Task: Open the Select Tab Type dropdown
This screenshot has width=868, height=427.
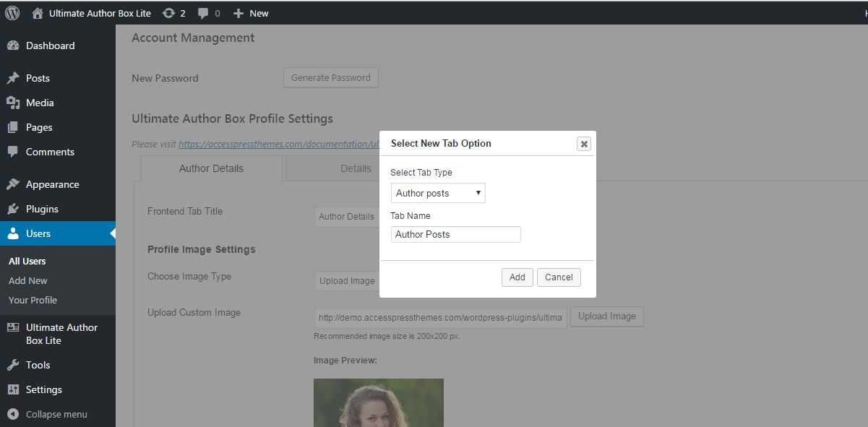Action: tap(438, 193)
